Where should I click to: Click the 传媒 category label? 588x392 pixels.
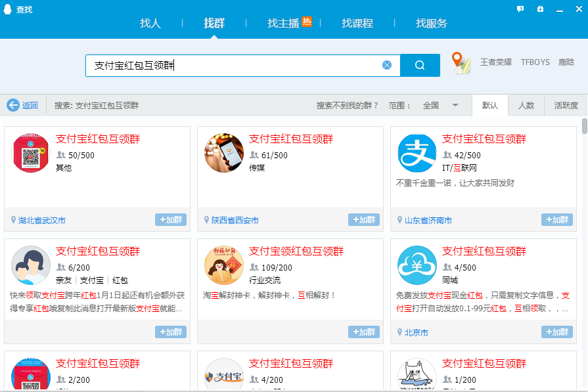click(257, 168)
